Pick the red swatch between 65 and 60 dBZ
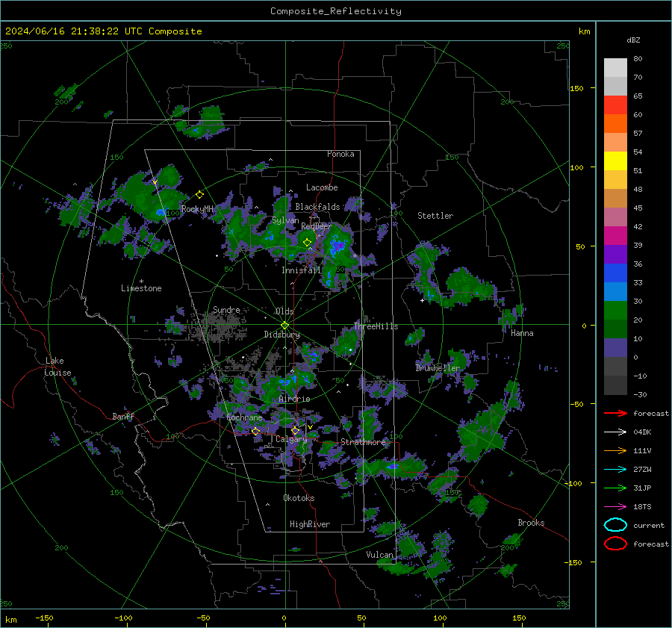Screen dimensions: 672x628 click(615, 105)
